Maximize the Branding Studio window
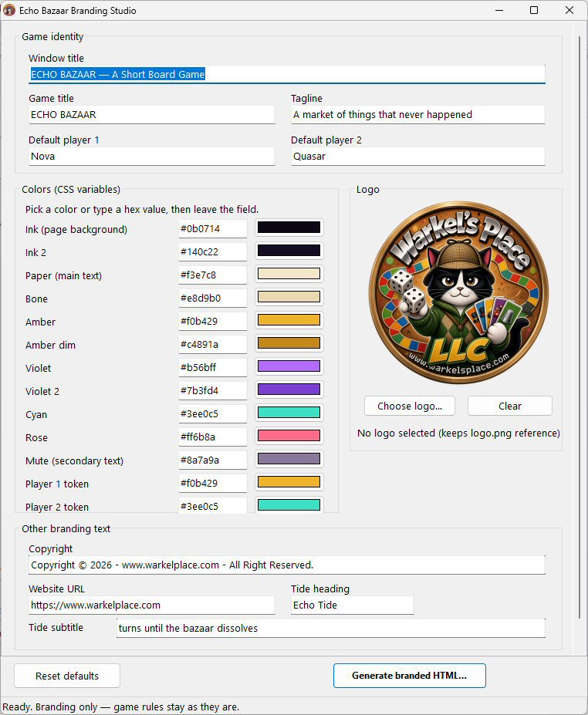The image size is (588, 715). (x=534, y=10)
